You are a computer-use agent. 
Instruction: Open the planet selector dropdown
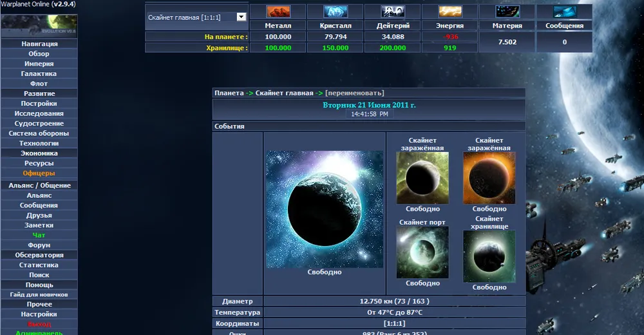(x=241, y=17)
